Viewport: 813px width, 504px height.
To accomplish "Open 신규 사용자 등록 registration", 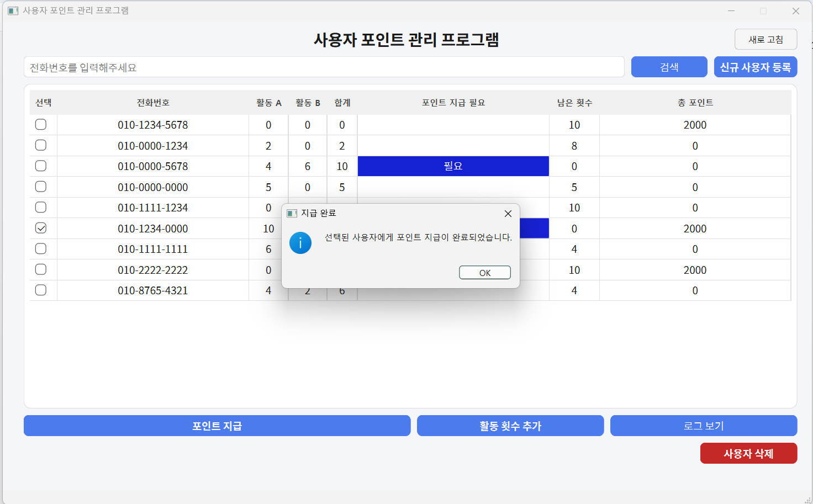I will coord(755,67).
